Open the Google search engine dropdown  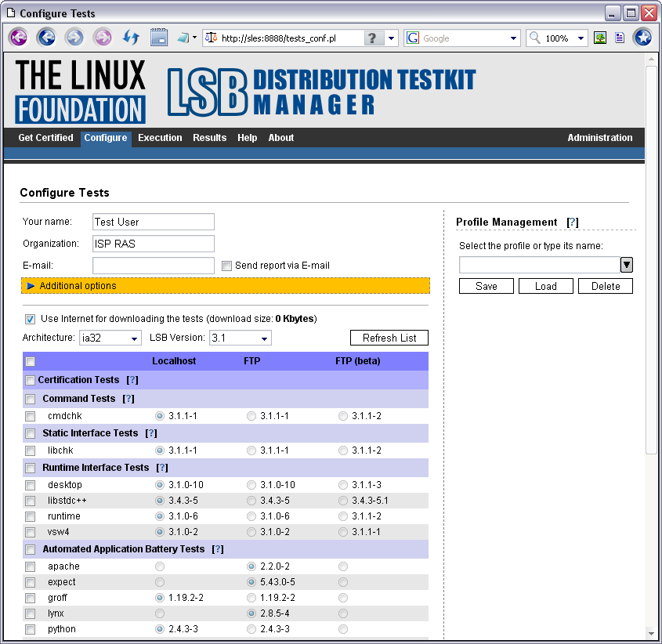513,38
